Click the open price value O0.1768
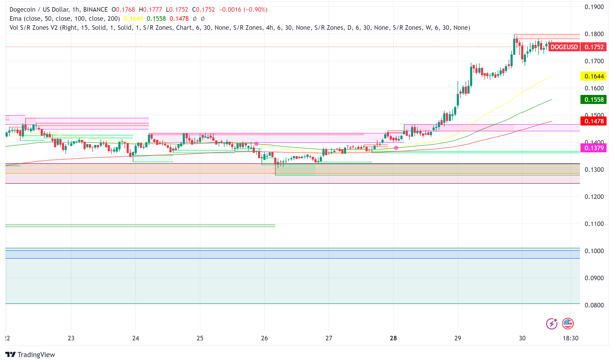 coord(123,10)
